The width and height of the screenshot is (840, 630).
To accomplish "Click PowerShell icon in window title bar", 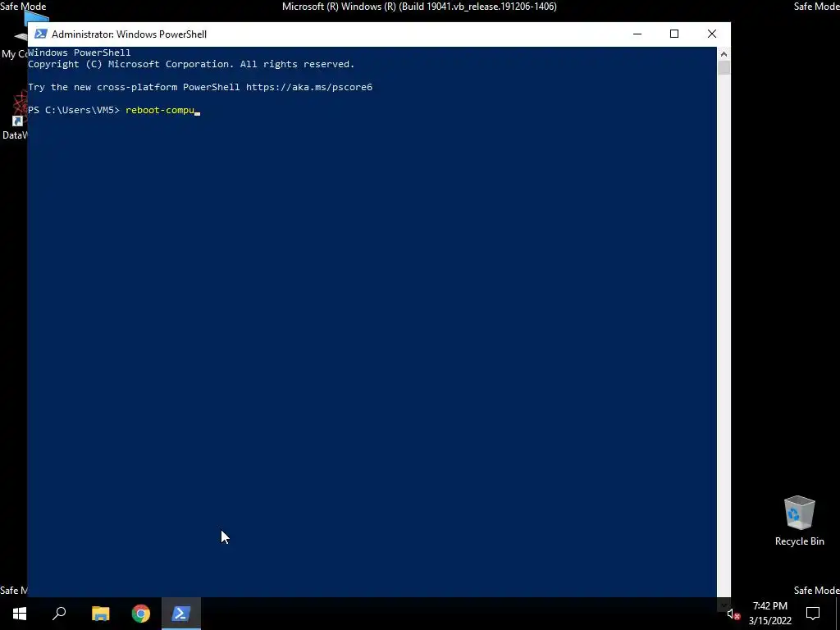I will pos(40,34).
